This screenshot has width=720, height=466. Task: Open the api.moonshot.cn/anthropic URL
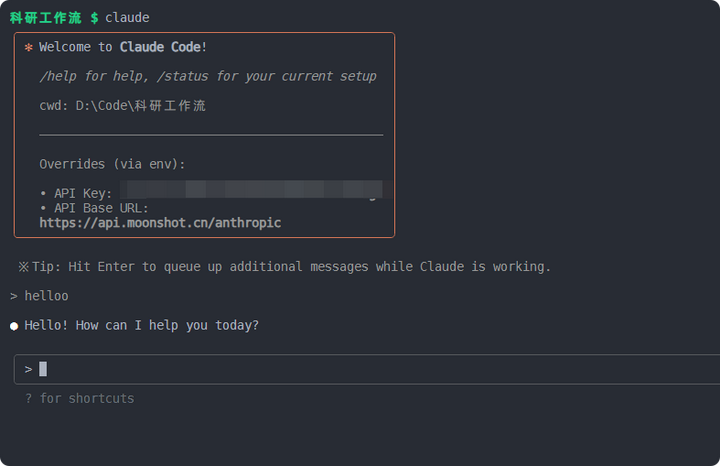pos(160,223)
